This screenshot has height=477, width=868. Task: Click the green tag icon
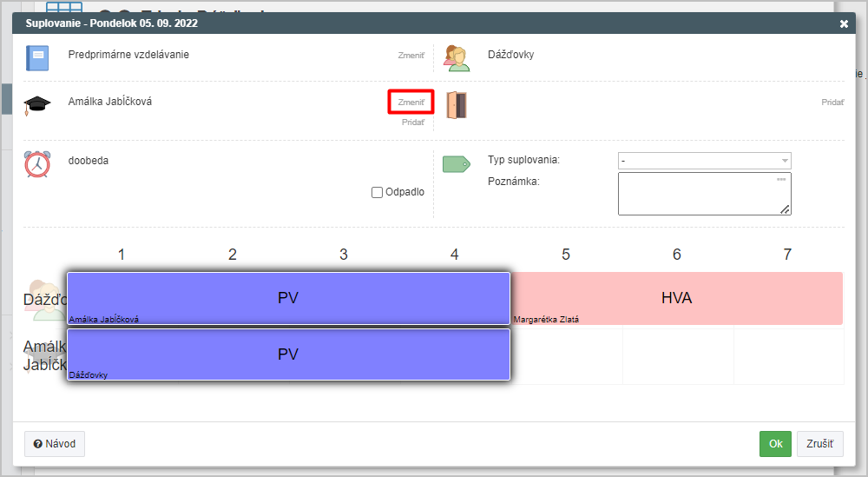pos(456,164)
